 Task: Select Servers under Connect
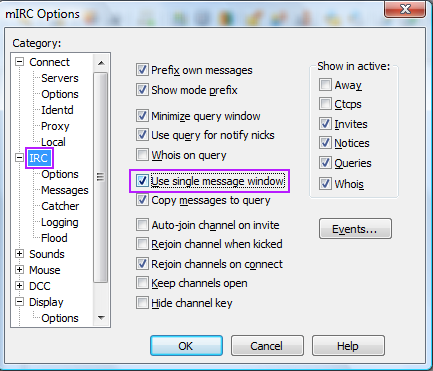[x=60, y=78]
